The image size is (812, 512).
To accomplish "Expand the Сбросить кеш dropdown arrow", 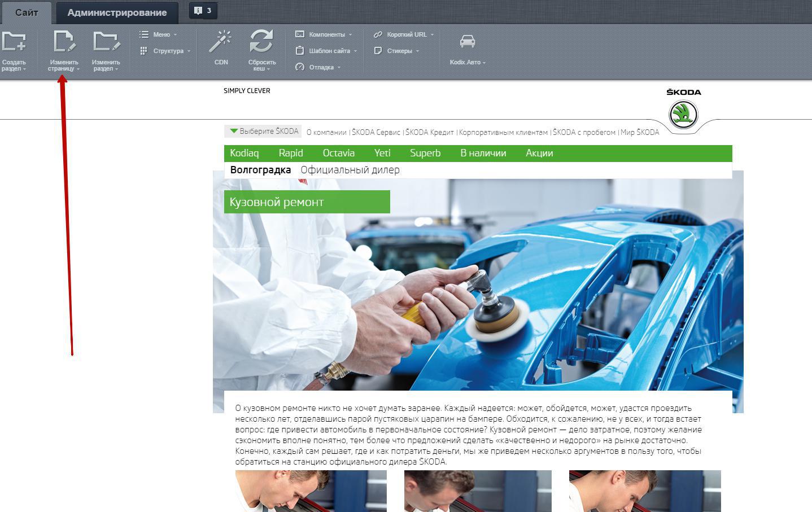I will pos(268,69).
